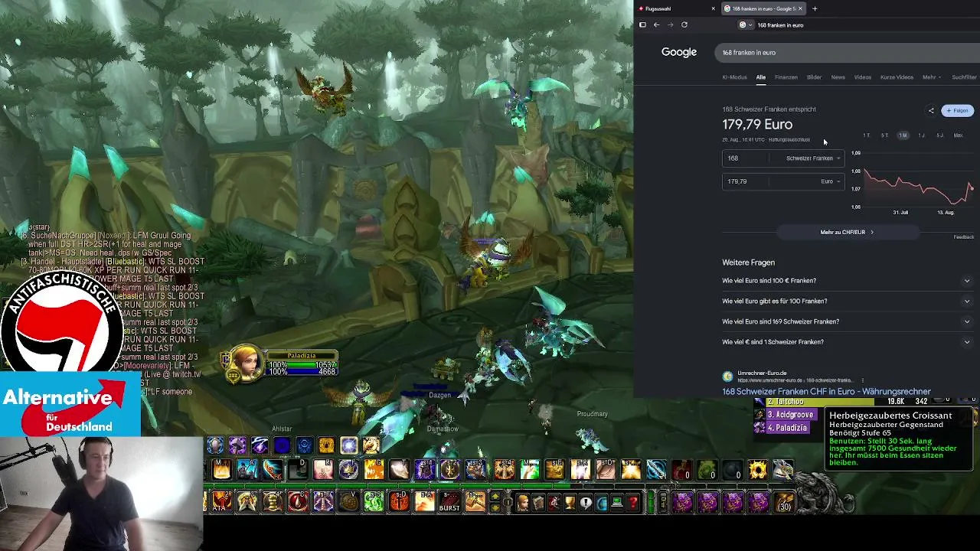
Task: Click Paladizia's blue mana bar
Action: point(302,372)
